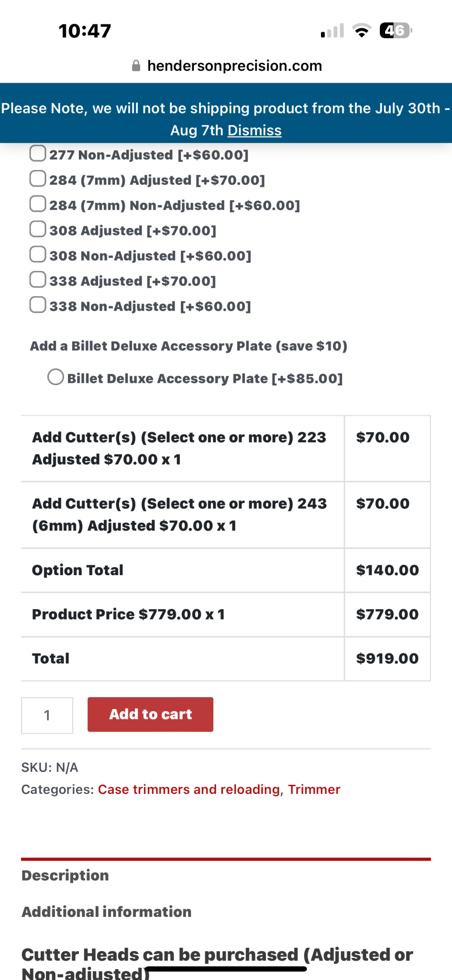Tap the lock icon beside the URL

coord(136,66)
